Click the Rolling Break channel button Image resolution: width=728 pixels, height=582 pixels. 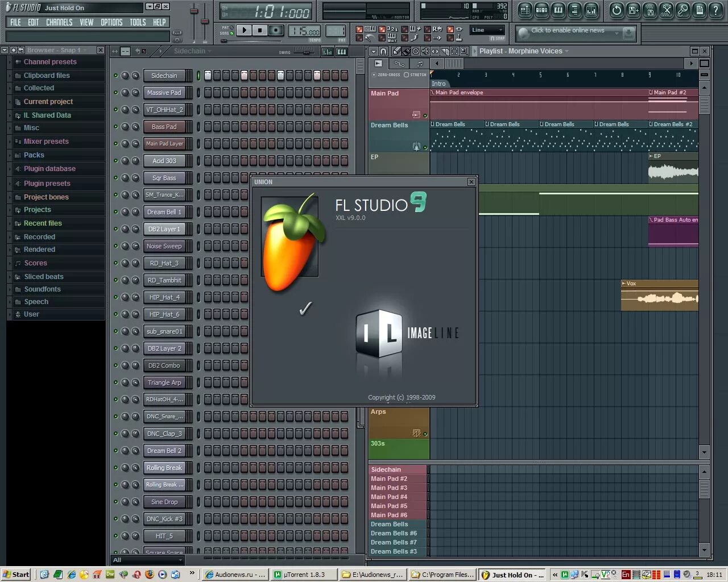[164, 468]
